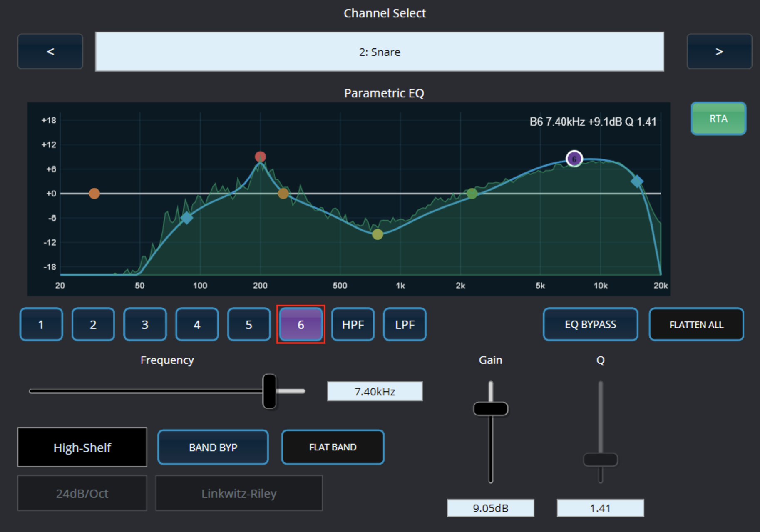Click the green band node near 2k
760x532 pixels.
point(472,194)
